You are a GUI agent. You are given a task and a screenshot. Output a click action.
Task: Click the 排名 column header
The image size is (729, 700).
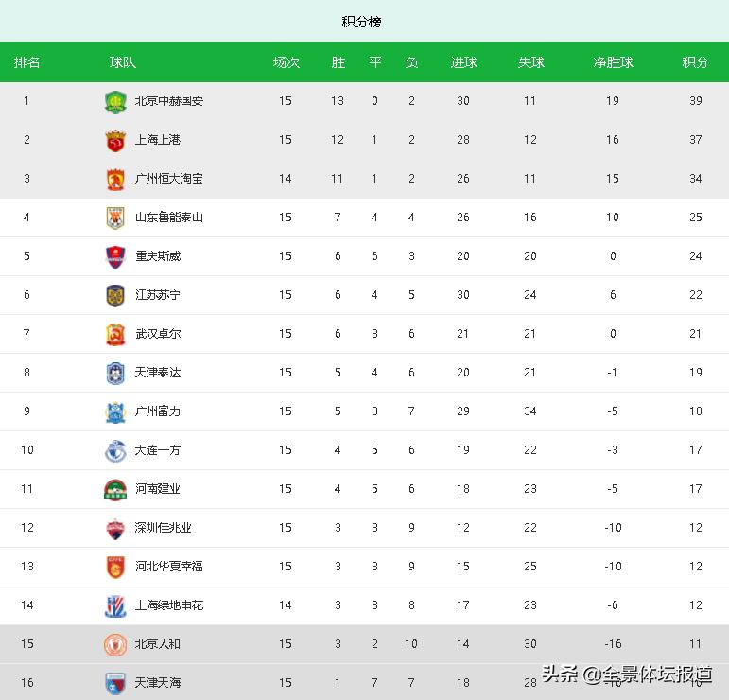[26, 62]
